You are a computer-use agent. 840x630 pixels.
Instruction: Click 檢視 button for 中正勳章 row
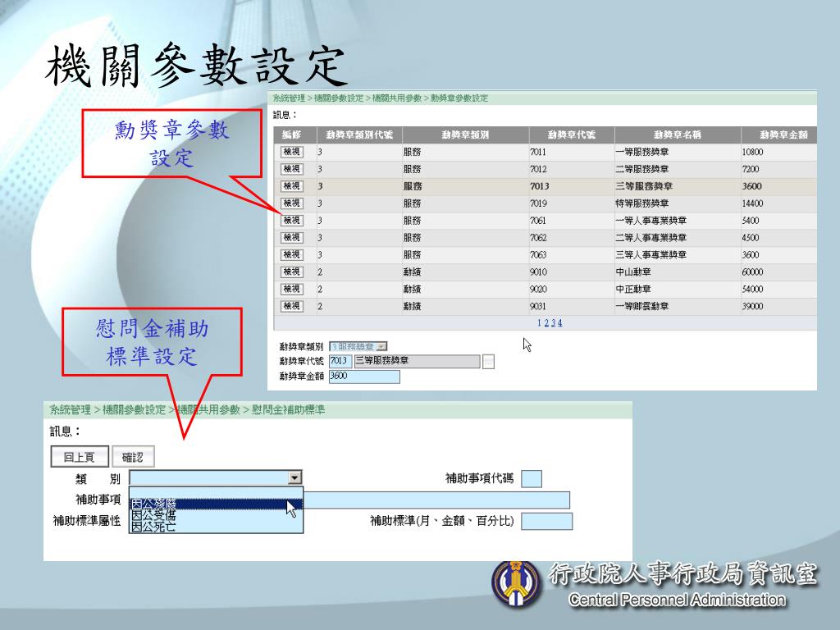[291, 289]
